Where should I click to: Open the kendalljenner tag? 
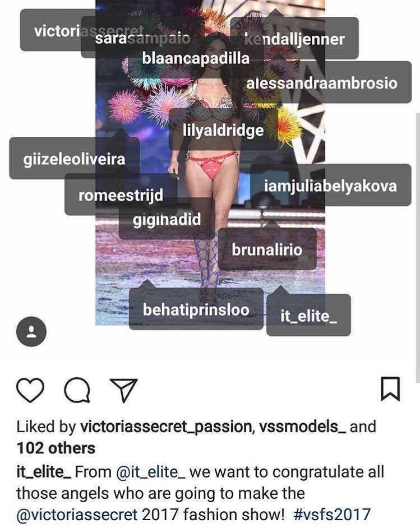click(294, 38)
